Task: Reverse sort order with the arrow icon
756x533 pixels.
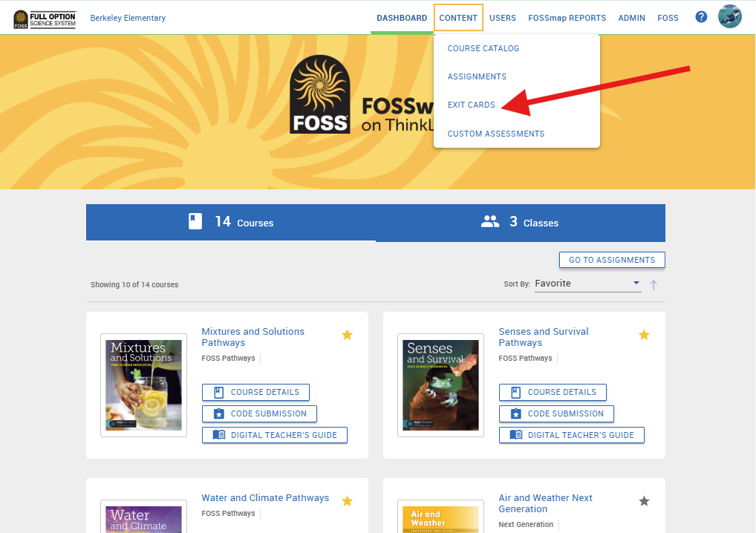Action: [x=654, y=285]
